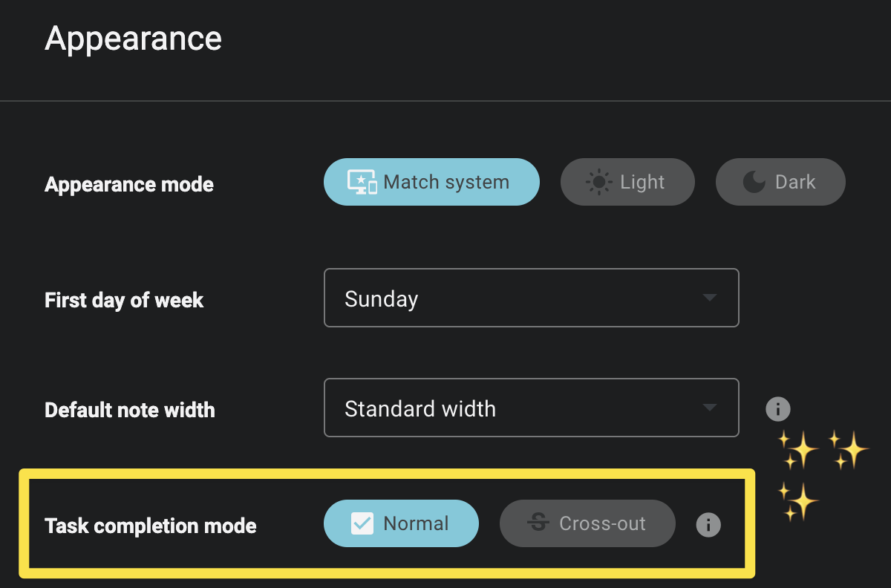
Task: Click the moon icon for Dark mode
Action: [754, 182]
